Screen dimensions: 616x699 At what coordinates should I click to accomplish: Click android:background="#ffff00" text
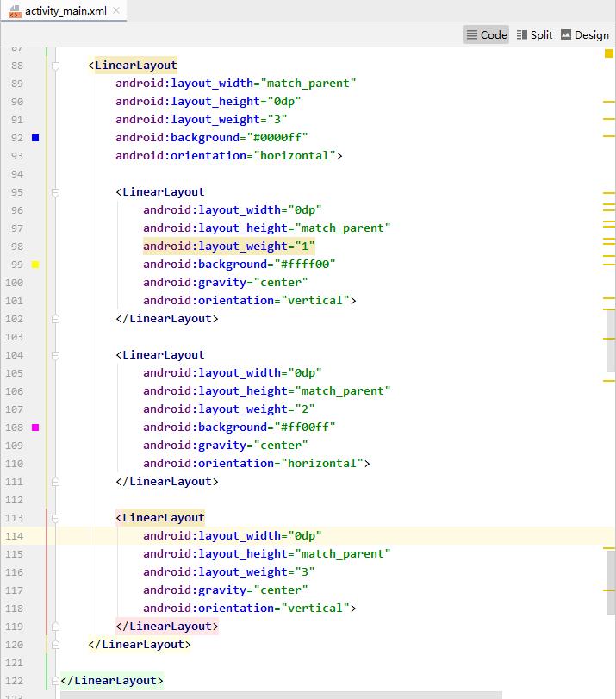click(x=240, y=264)
